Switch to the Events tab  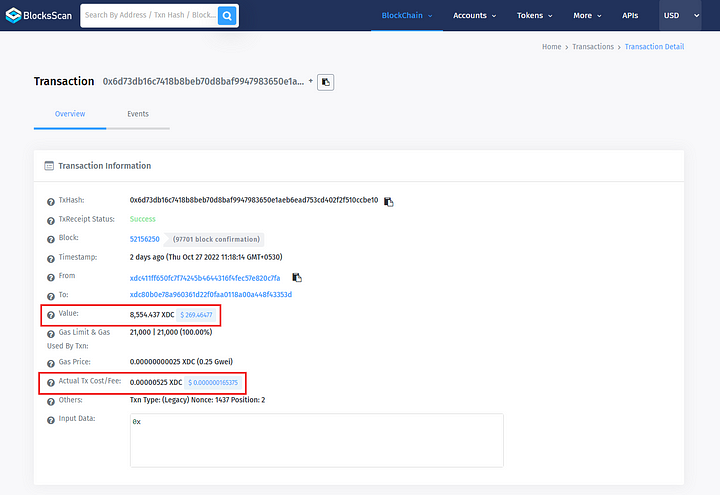[x=138, y=114]
